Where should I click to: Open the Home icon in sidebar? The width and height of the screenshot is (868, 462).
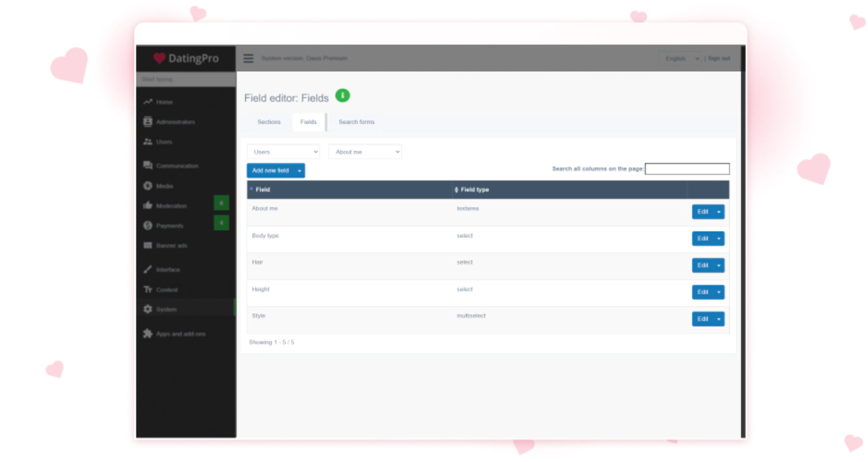[148, 102]
